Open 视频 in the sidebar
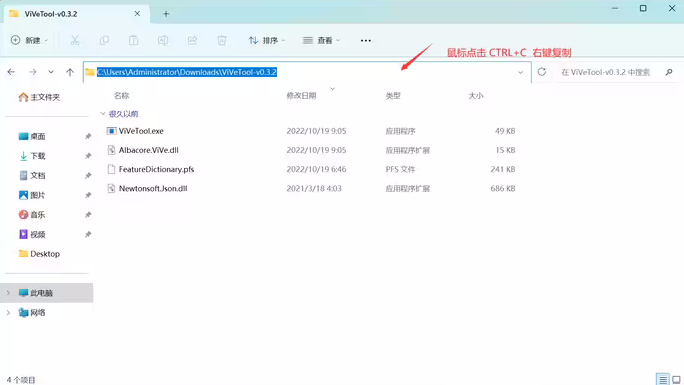Image resolution: width=684 pixels, height=385 pixels. 32,234
